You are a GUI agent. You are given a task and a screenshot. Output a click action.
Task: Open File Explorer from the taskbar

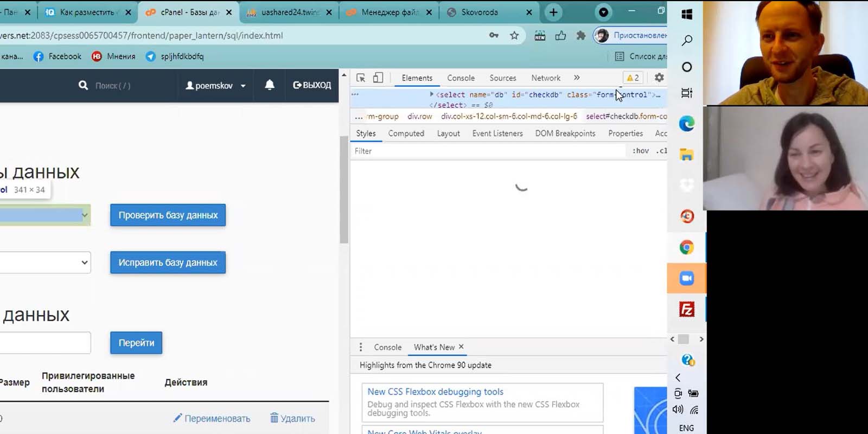point(687,155)
